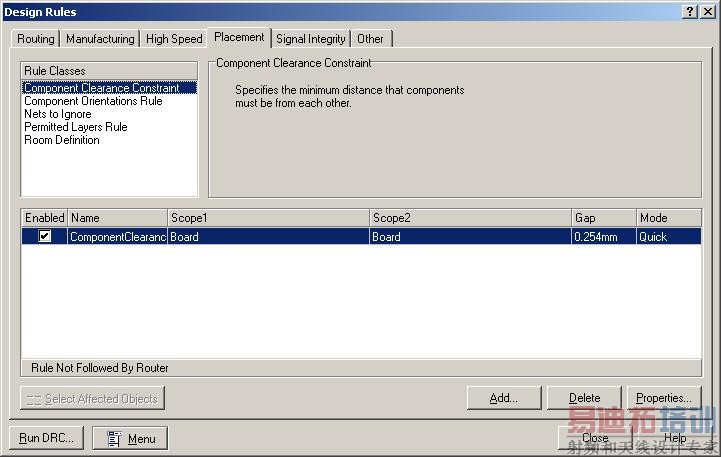Choose Nets to Ignore rule class

point(58,114)
